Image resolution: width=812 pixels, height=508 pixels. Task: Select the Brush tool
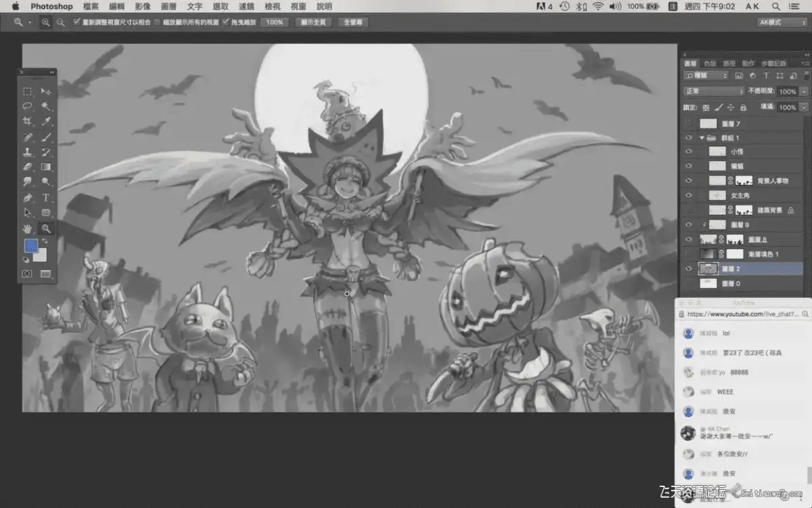coord(46,137)
